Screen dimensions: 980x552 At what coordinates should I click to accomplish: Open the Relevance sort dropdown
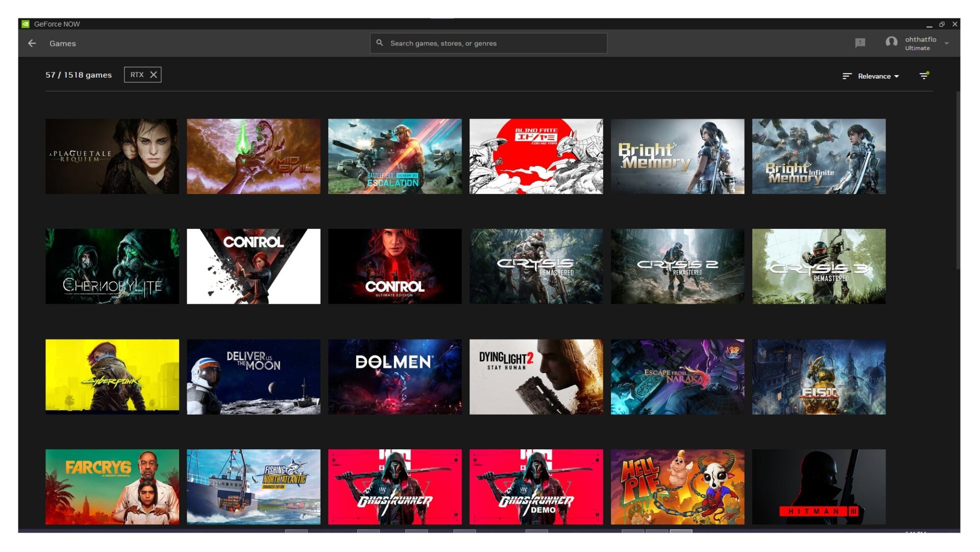click(x=876, y=76)
